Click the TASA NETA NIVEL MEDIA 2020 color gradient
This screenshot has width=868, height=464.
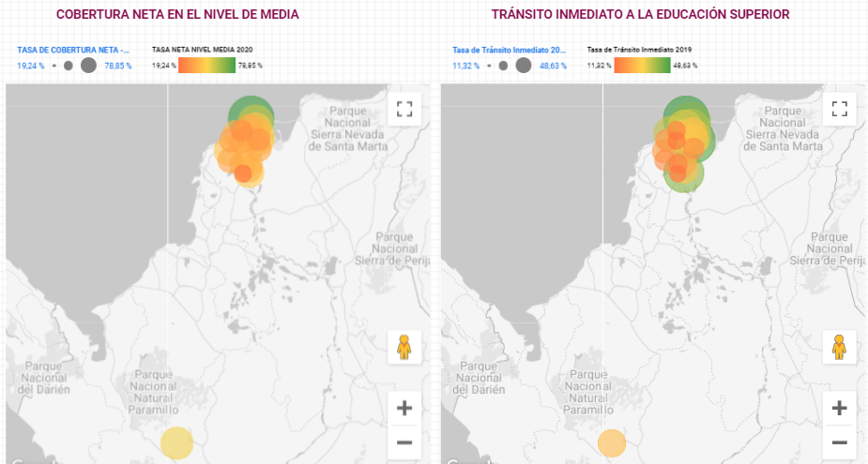(x=207, y=66)
